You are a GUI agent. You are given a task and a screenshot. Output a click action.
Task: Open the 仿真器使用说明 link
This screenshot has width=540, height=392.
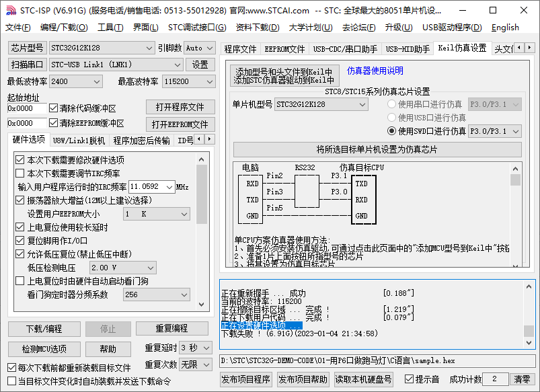375,71
